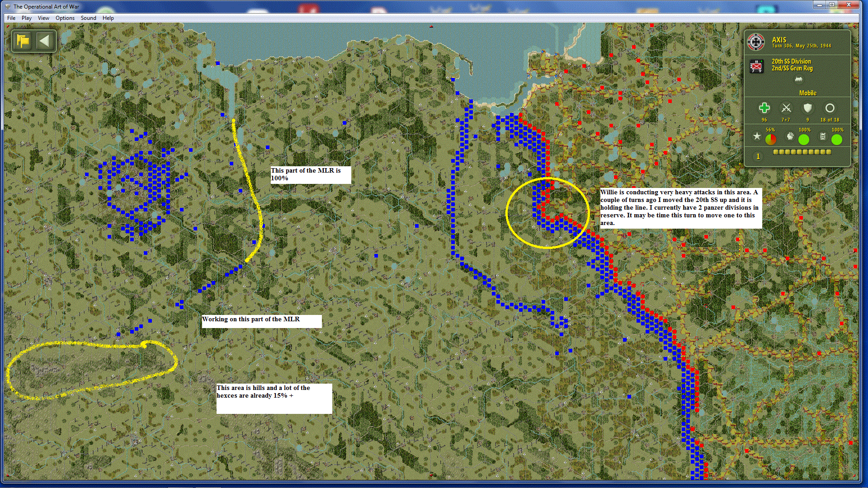The height and width of the screenshot is (488, 868).
Task: Click the star proficiency icon
Action: click(757, 136)
